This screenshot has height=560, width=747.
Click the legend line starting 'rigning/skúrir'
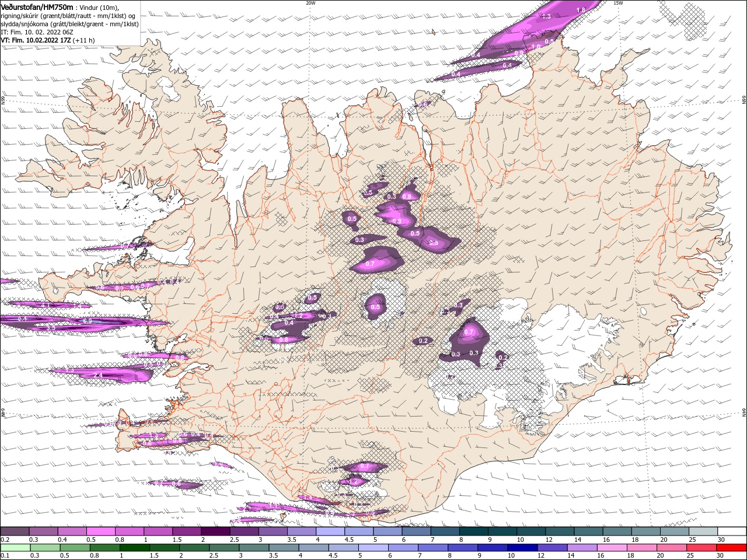point(68,16)
